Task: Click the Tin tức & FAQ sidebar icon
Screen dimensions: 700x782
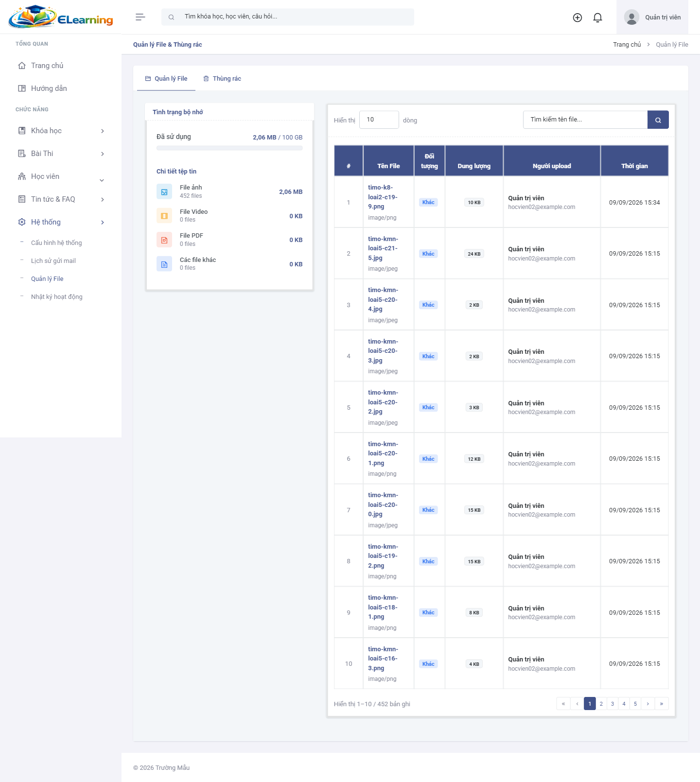Action: pyautogui.click(x=22, y=199)
